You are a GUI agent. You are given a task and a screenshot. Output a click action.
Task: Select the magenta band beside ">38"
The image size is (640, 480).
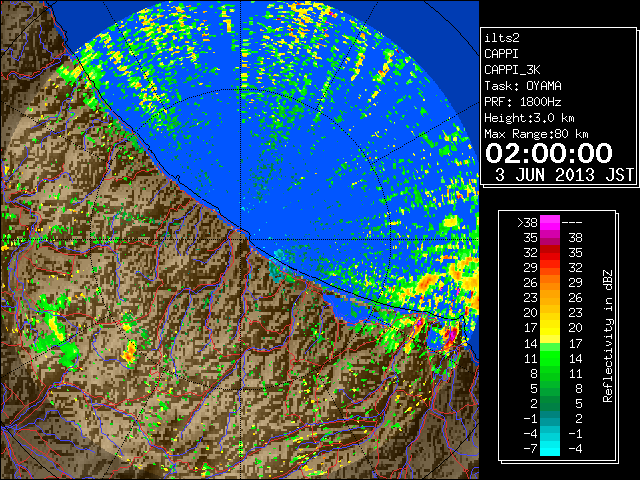[550, 222]
